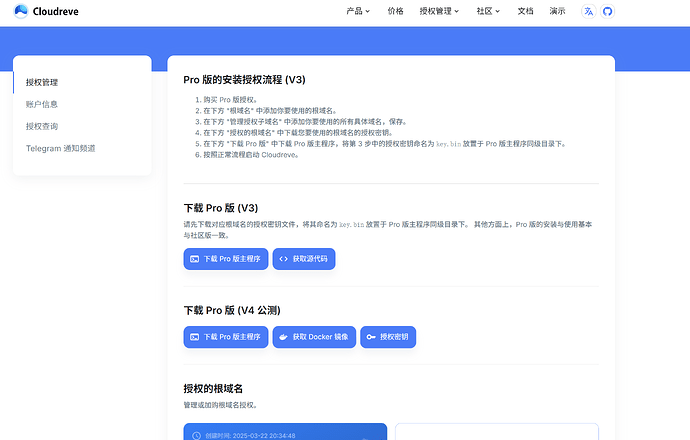The height and width of the screenshot is (440, 690).
Task: Click the 授权密钥 button
Action: point(388,337)
